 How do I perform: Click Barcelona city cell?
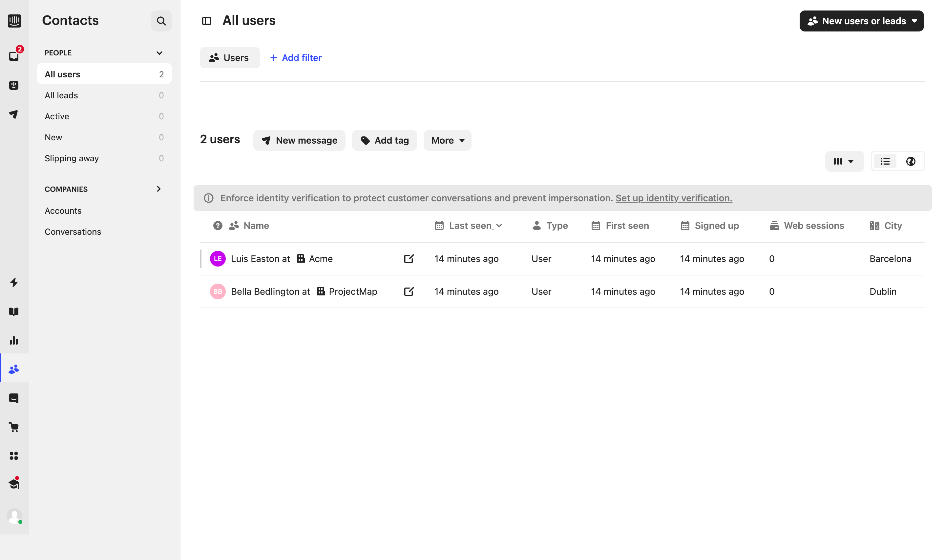[x=891, y=259]
